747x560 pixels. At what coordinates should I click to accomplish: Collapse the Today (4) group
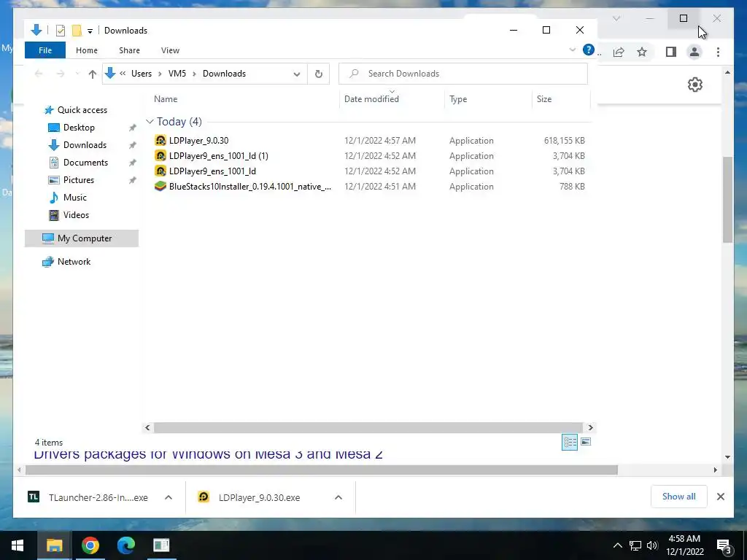click(150, 122)
